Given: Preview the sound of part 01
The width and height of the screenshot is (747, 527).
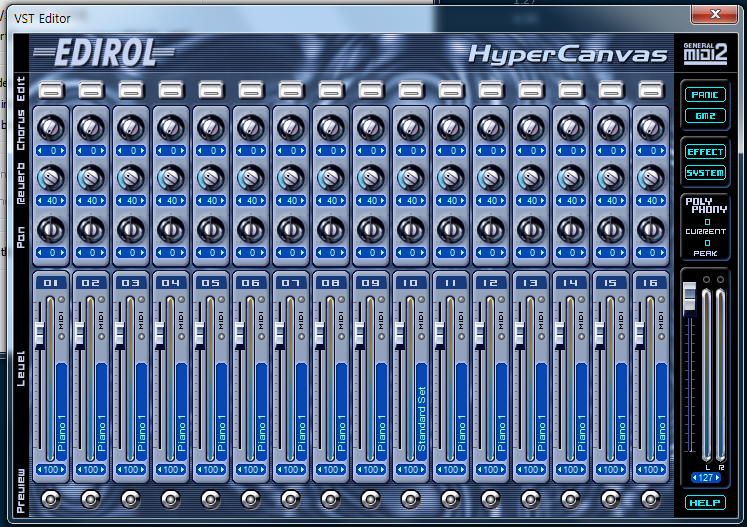Looking at the screenshot, I should point(51,499).
